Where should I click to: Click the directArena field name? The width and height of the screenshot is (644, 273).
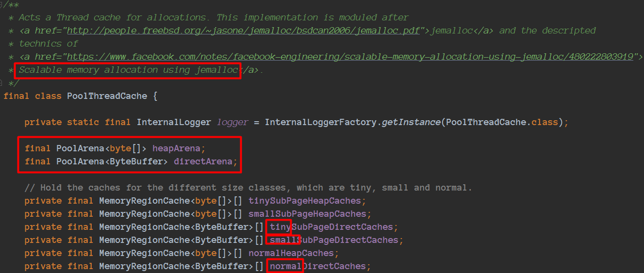203,161
